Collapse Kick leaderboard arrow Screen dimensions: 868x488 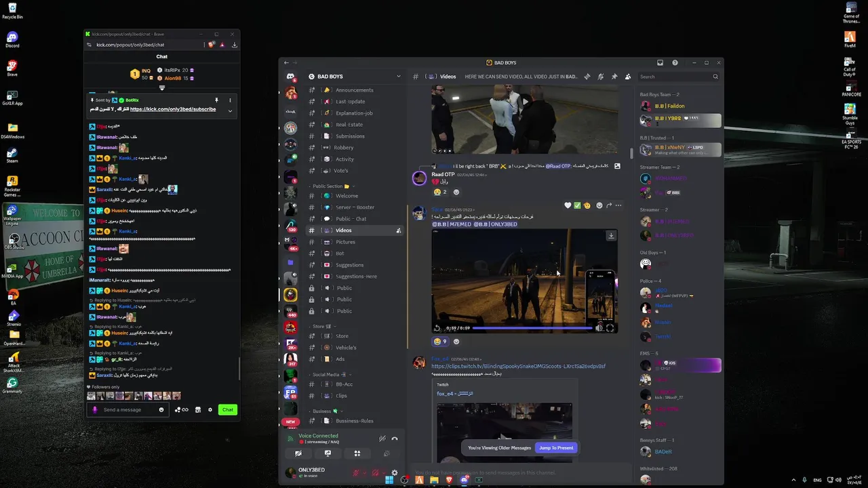pos(161,87)
